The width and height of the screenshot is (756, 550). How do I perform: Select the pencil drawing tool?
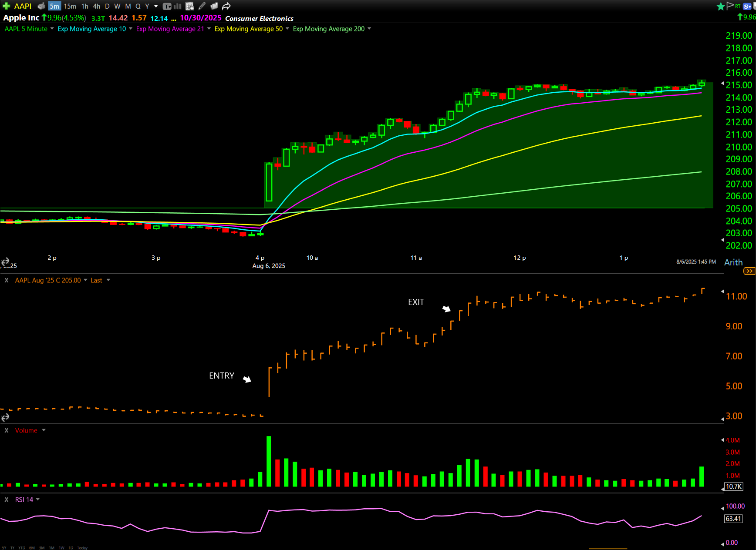point(202,6)
